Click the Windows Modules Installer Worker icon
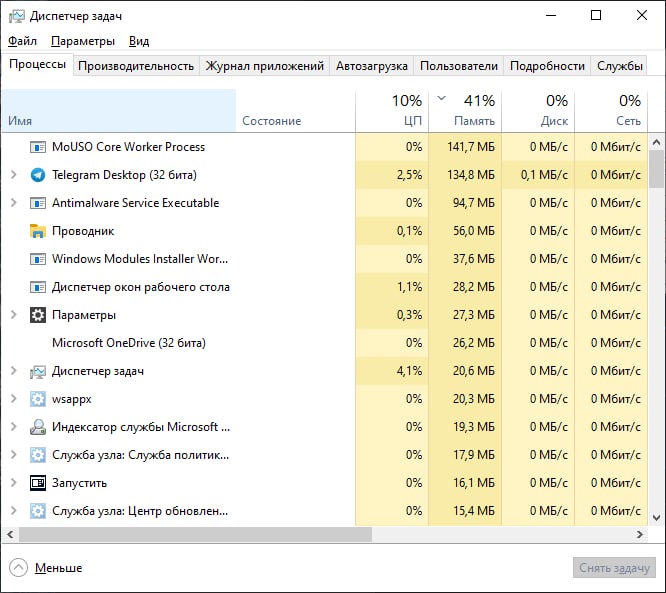 (38, 259)
